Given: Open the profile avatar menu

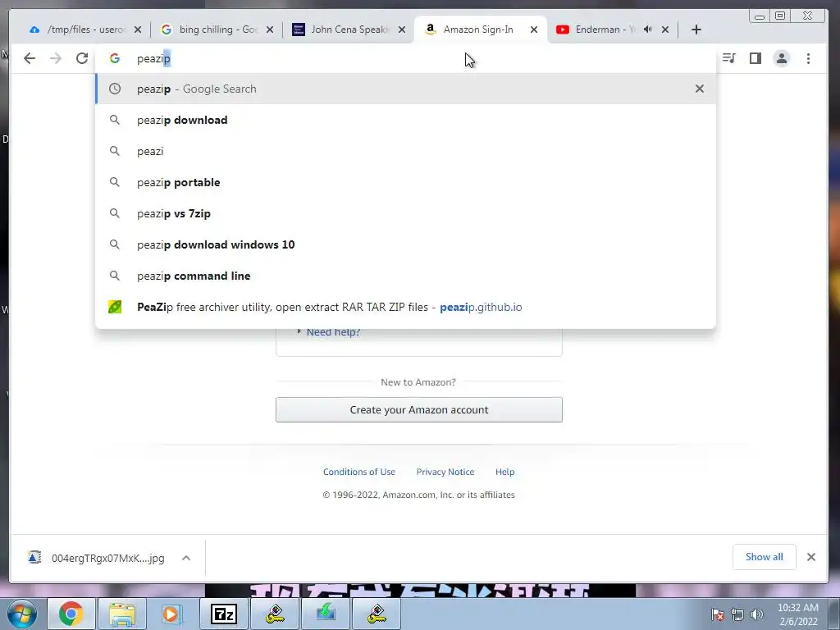Looking at the screenshot, I should click(782, 58).
